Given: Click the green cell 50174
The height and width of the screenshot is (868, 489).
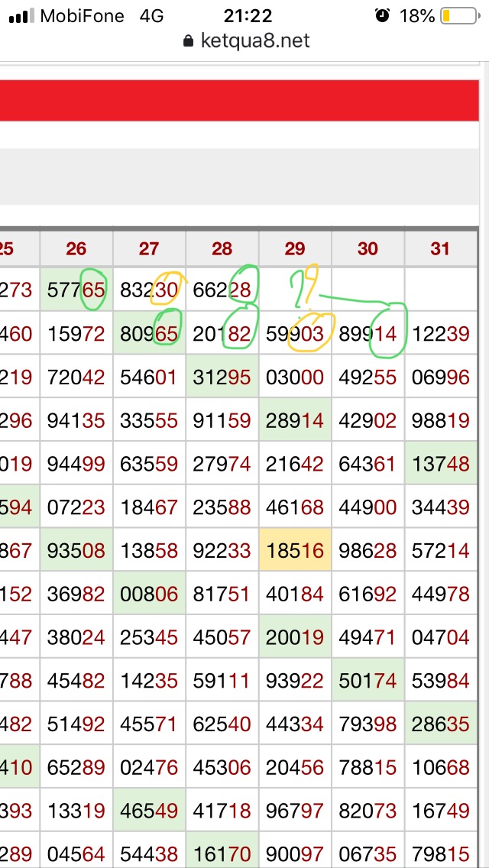Looking at the screenshot, I should tap(368, 681).
